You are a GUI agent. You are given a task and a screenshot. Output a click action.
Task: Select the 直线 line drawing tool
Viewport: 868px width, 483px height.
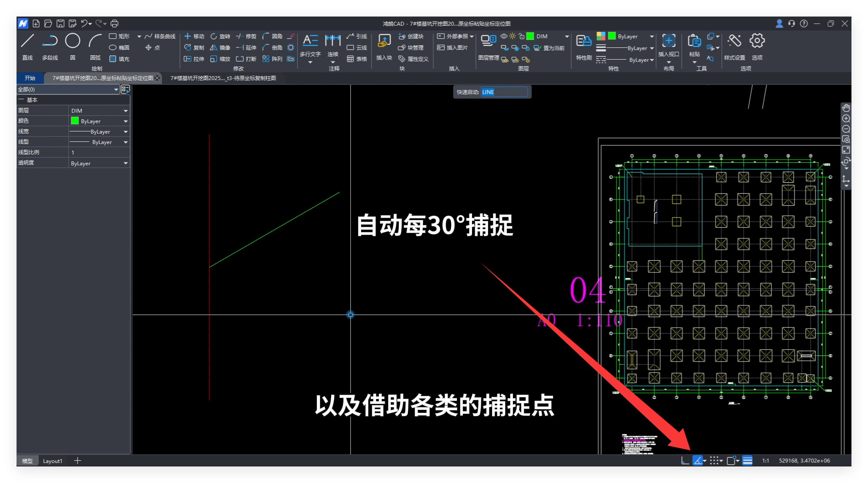coord(27,41)
